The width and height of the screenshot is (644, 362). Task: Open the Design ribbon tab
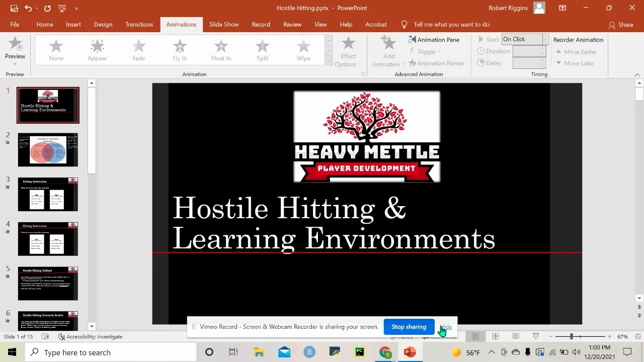103,25
